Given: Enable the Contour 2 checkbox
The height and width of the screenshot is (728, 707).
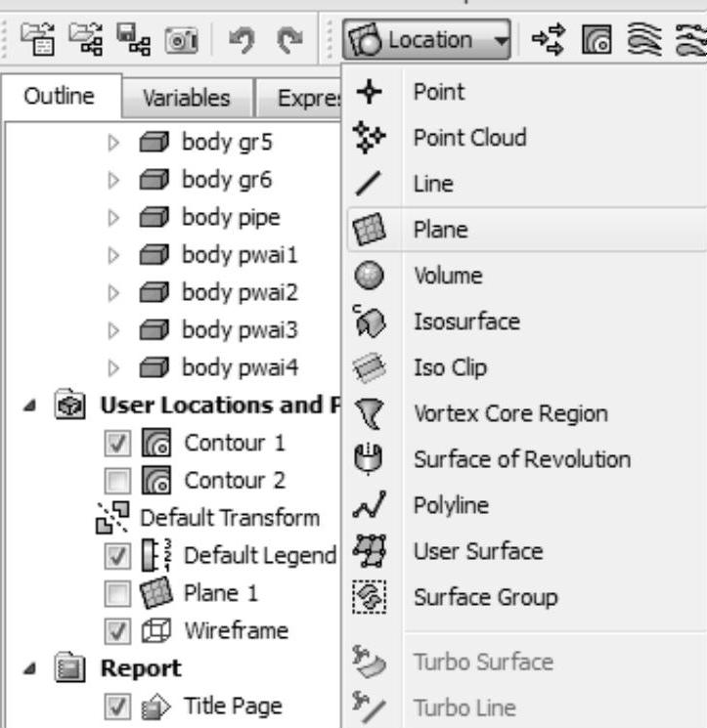Looking at the screenshot, I should 114,480.
